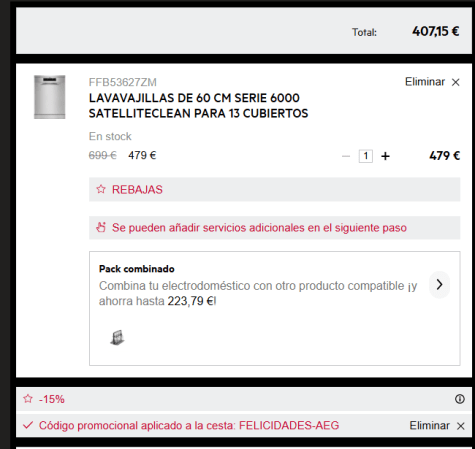Increase quantity with the plus button

click(x=385, y=156)
